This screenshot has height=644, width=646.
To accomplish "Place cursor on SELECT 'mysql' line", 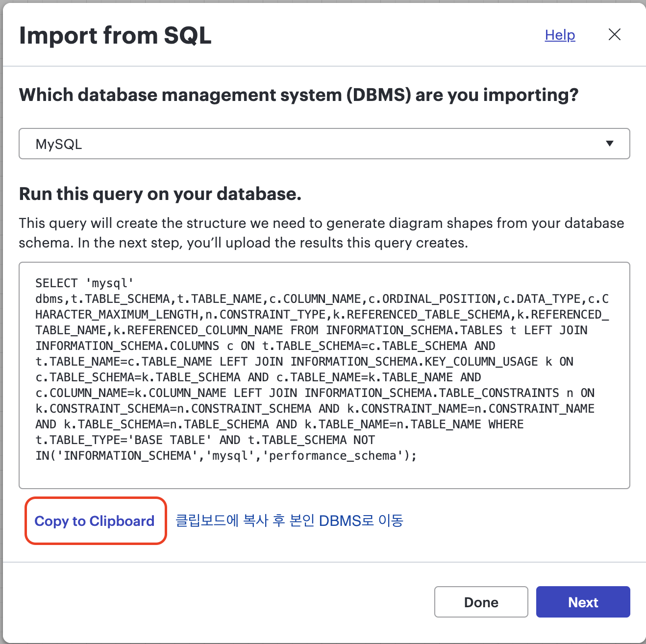I will [84, 283].
